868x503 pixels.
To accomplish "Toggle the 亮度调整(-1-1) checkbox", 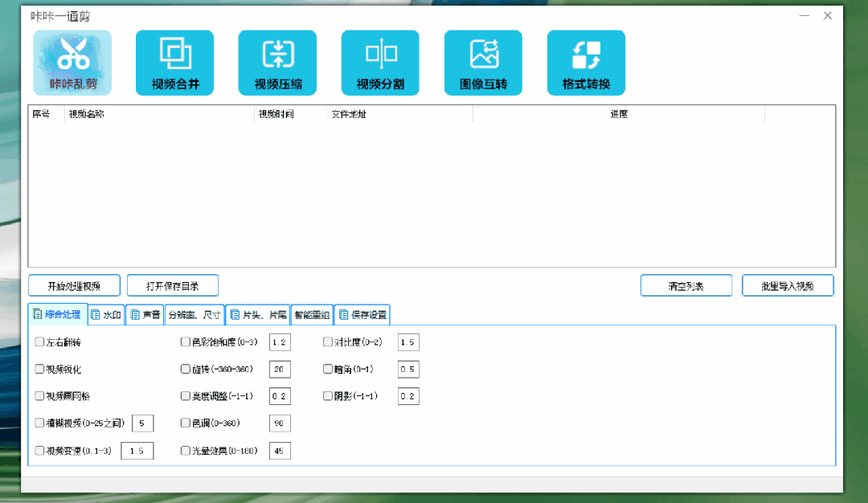I will 186,395.
